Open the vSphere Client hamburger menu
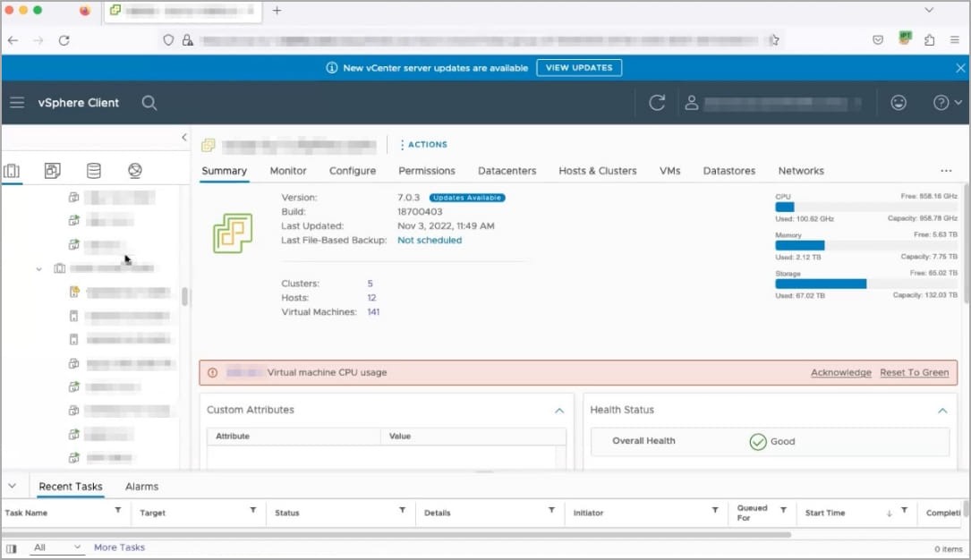 tap(17, 103)
